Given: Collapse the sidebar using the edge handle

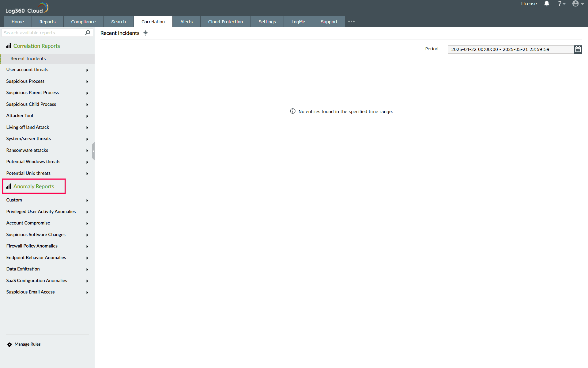Looking at the screenshot, I should click(x=93, y=151).
